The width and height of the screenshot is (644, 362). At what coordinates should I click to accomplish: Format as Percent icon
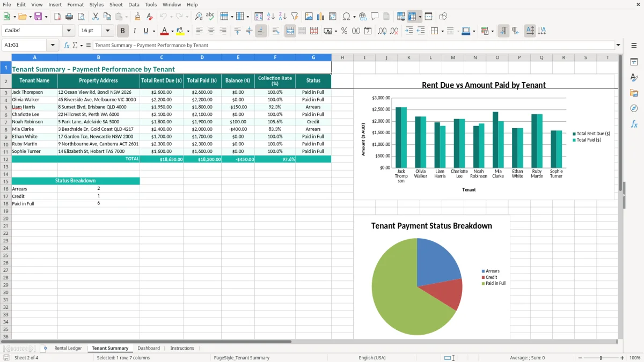(344, 31)
